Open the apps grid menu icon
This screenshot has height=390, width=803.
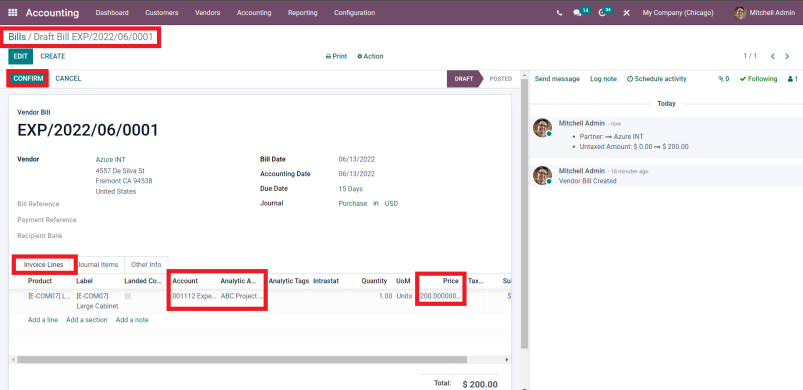[13, 13]
